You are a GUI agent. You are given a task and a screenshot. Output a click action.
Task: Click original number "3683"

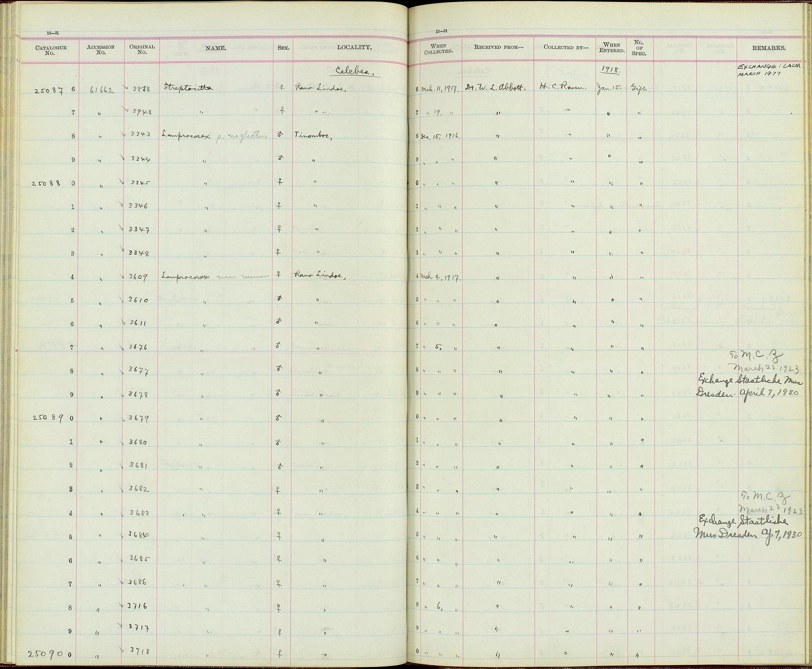tap(139, 513)
